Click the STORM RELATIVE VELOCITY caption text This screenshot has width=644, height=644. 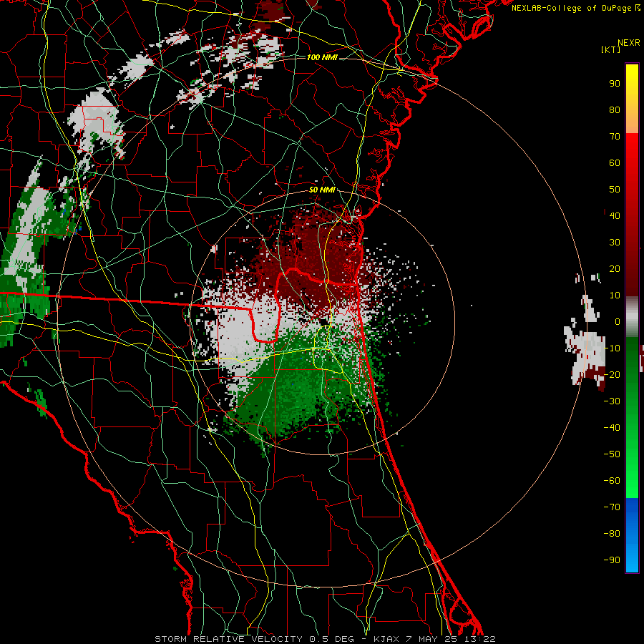click(x=228, y=639)
